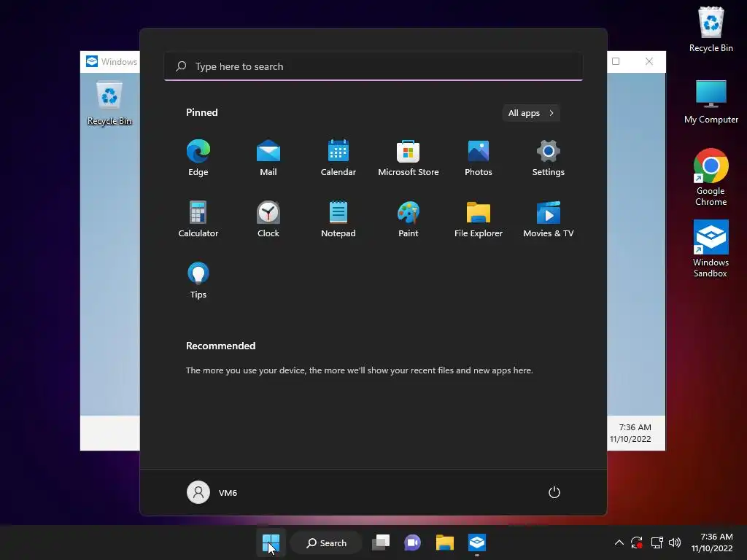Image resolution: width=747 pixels, height=560 pixels.
Task: Open the volume tray icon
Action: pyautogui.click(x=675, y=542)
